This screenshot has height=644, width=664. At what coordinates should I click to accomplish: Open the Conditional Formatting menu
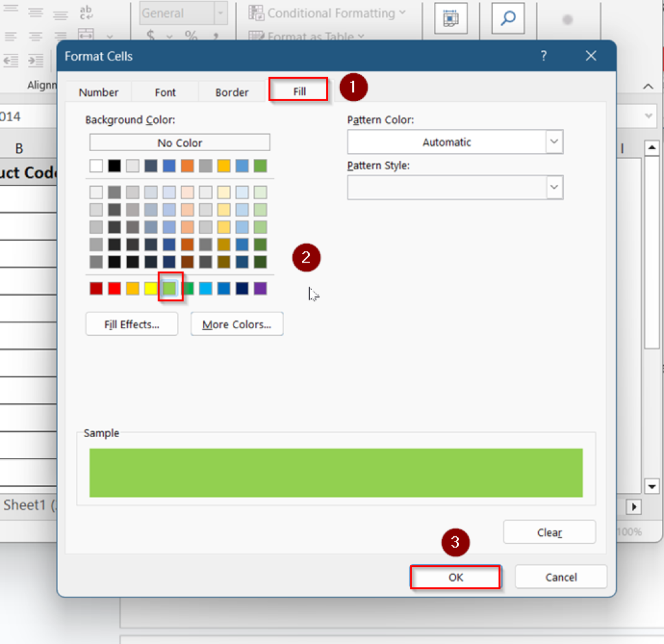328,13
